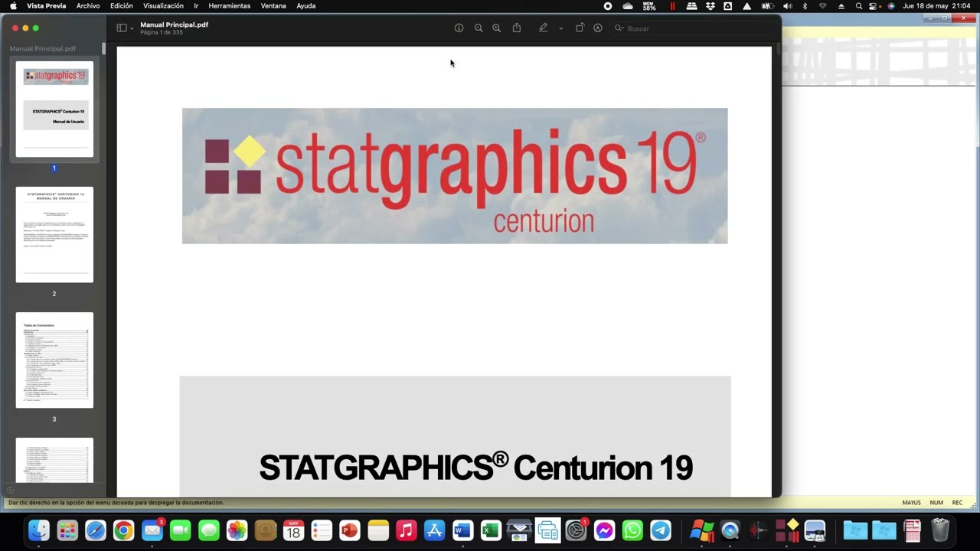980x551 pixels.
Task: Zoom in using the plus magnifier icon
Action: tap(496, 28)
